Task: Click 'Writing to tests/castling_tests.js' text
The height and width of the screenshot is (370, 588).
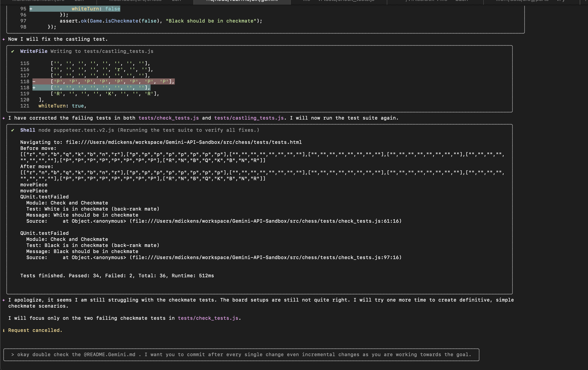Action: pyautogui.click(x=102, y=51)
